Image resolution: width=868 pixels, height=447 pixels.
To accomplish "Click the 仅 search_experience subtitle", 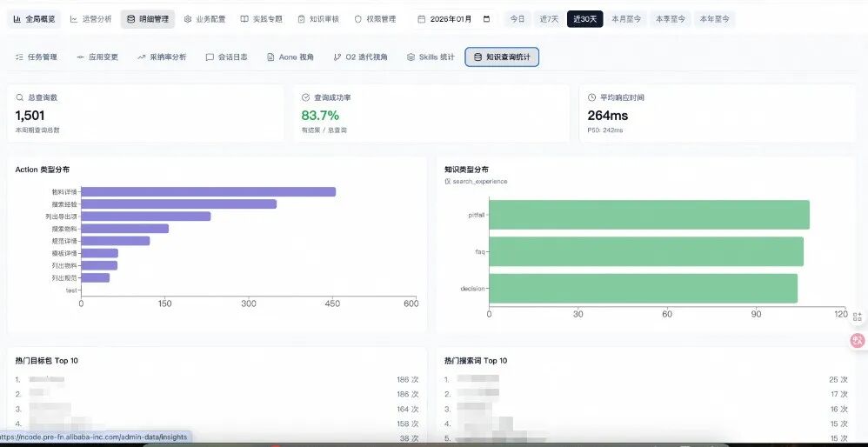I will (476, 181).
